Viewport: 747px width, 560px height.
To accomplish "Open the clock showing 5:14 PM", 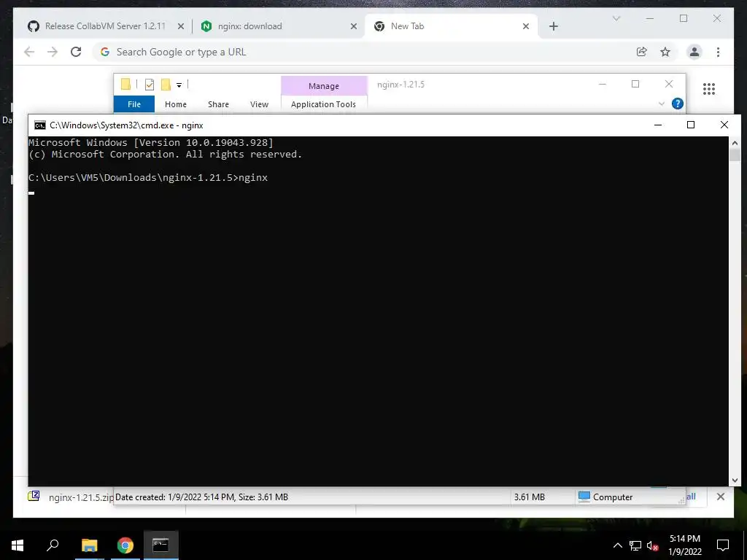I will click(684, 545).
